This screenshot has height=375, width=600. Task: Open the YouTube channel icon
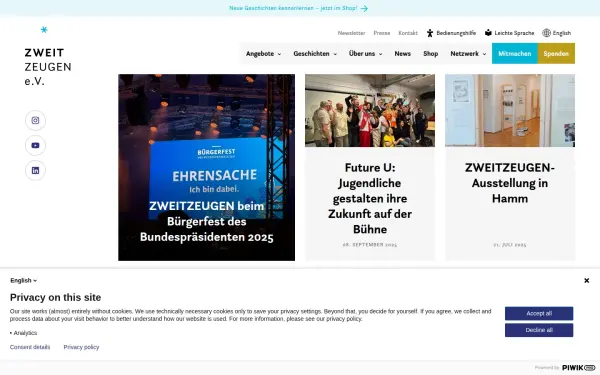click(35, 145)
